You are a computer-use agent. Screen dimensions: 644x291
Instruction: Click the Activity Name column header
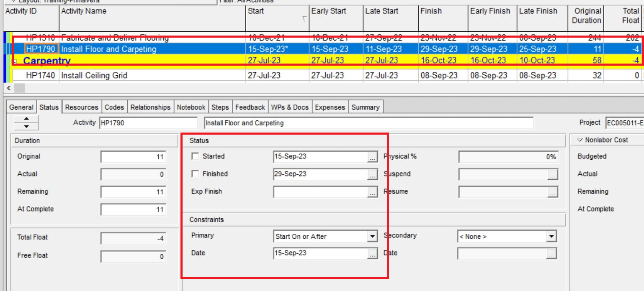coord(152,18)
